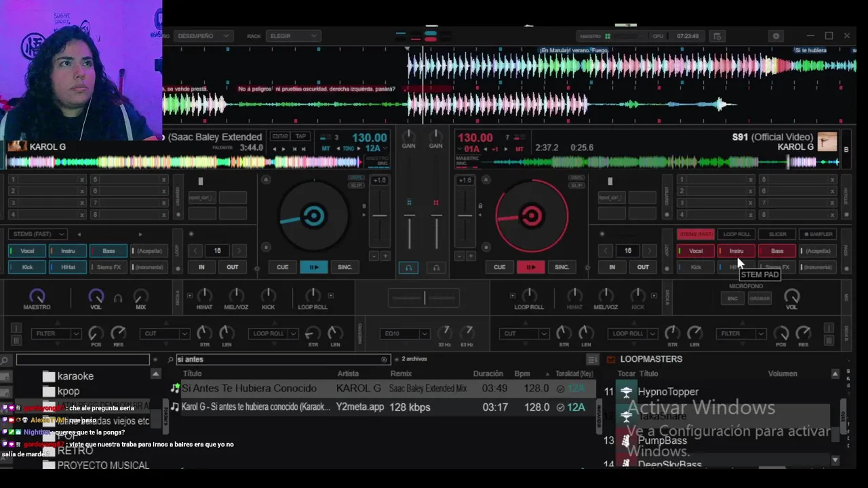
Task: Play the PumpBass sample icon
Action: [x=626, y=441]
